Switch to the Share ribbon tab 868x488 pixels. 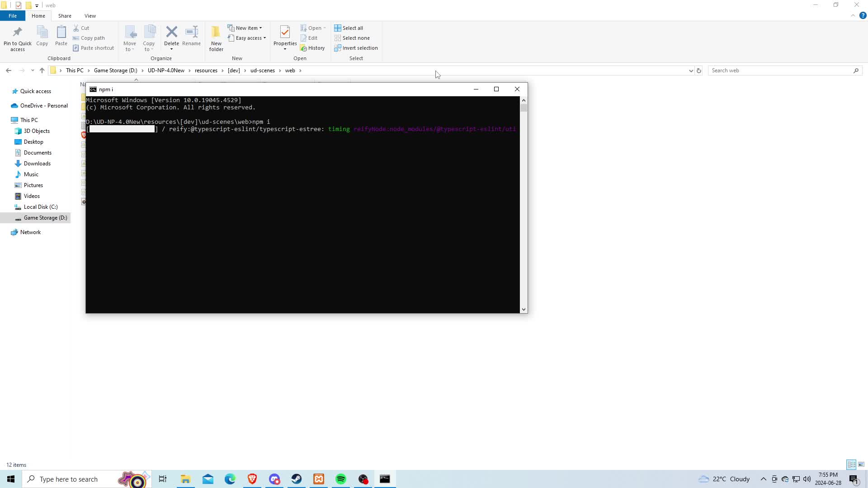(65, 16)
